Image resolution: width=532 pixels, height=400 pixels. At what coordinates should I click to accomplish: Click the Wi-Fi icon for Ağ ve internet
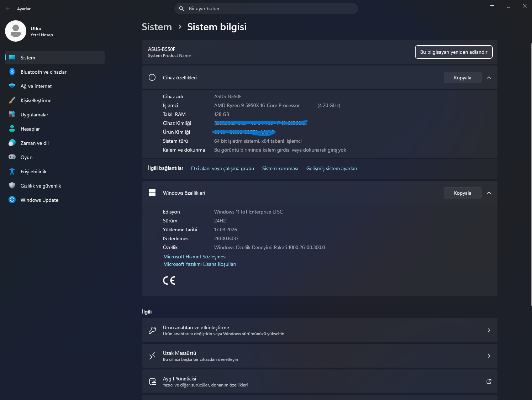pos(12,86)
